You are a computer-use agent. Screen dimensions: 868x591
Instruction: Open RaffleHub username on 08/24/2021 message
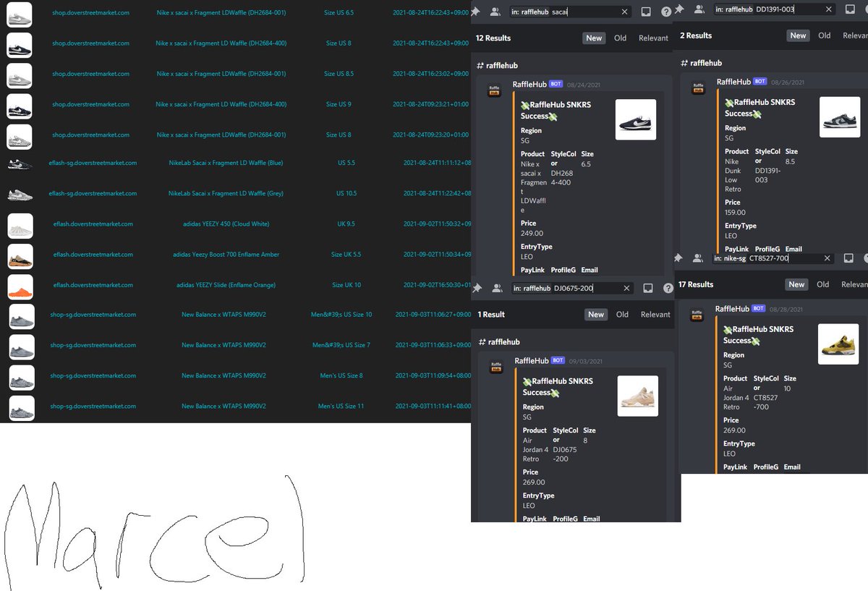pos(529,84)
